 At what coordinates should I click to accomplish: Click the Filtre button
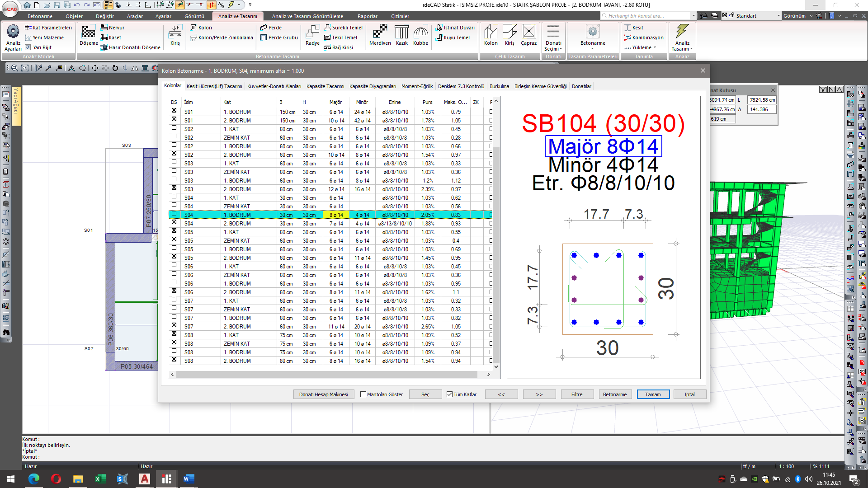pyautogui.click(x=577, y=394)
